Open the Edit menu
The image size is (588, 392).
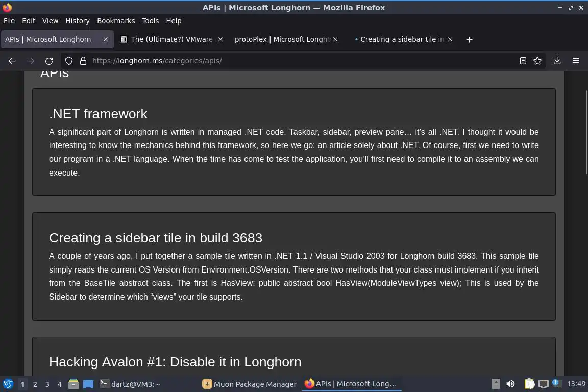click(29, 21)
